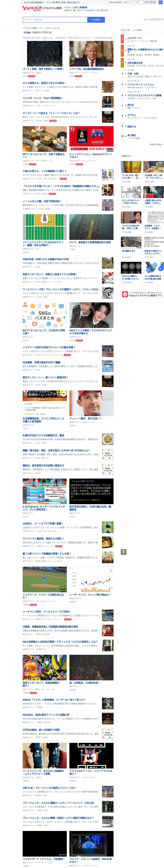Open the 仮面ライダーゼッツ、新商品情報が続々 image
This screenshot has height=868, width=164.
click(45, 668)
